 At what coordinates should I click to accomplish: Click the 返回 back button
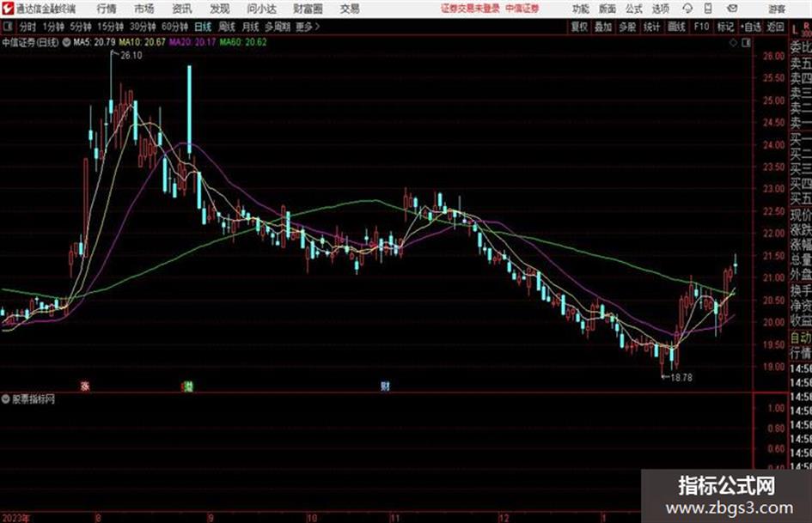coord(775,27)
